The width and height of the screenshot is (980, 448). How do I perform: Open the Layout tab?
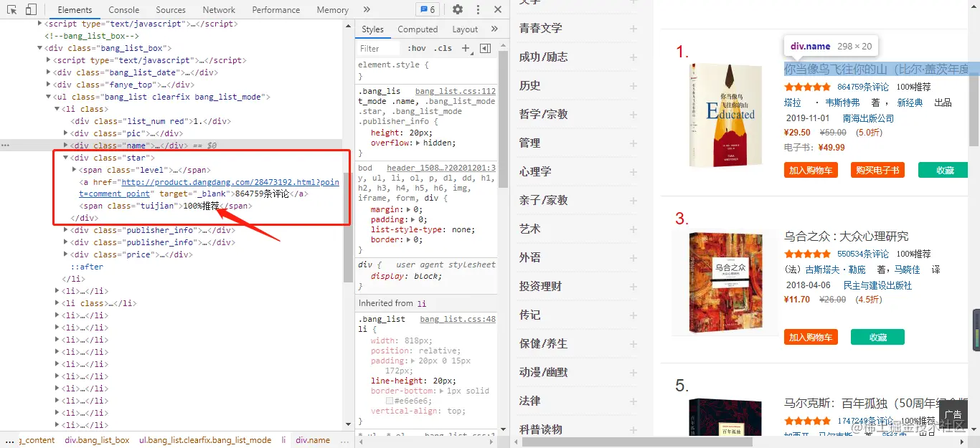coord(465,29)
